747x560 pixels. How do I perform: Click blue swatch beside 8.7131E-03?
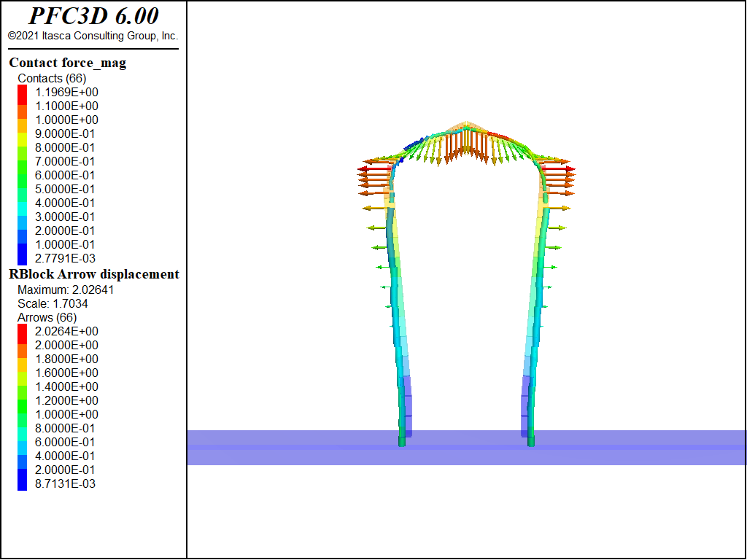pyautogui.click(x=23, y=483)
